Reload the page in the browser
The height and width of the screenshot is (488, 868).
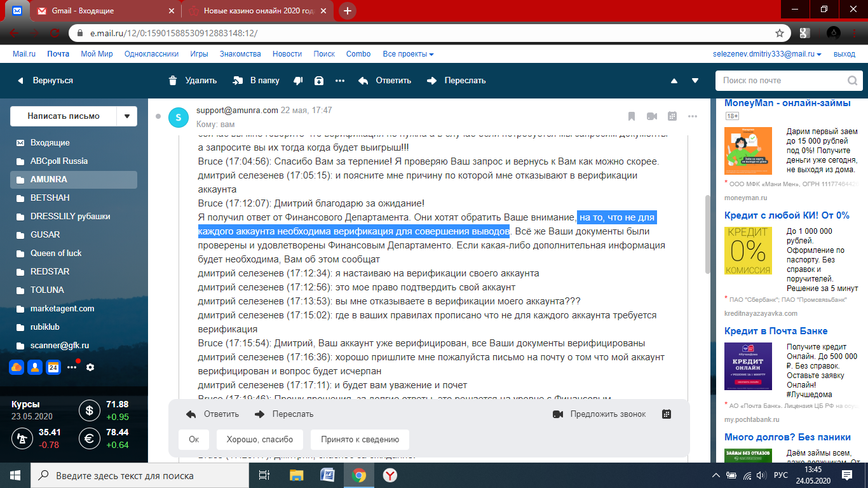55,33
